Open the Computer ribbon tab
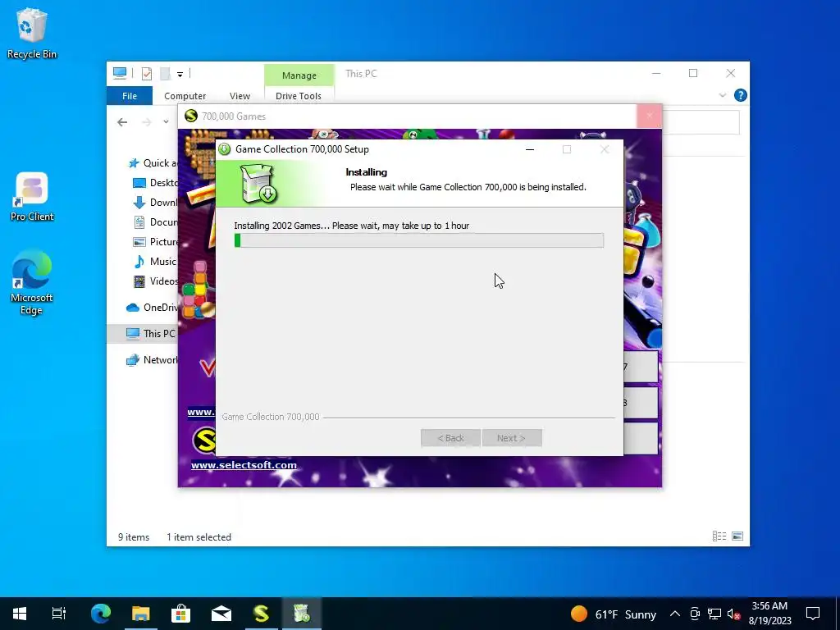The width and height of the screenshot is (840, 630). point(185,96)
